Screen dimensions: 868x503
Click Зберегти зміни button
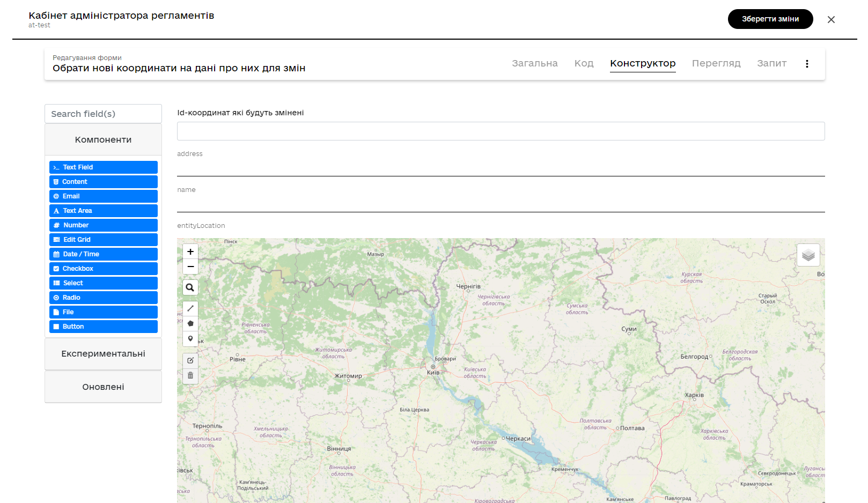(x=770, y=19)
